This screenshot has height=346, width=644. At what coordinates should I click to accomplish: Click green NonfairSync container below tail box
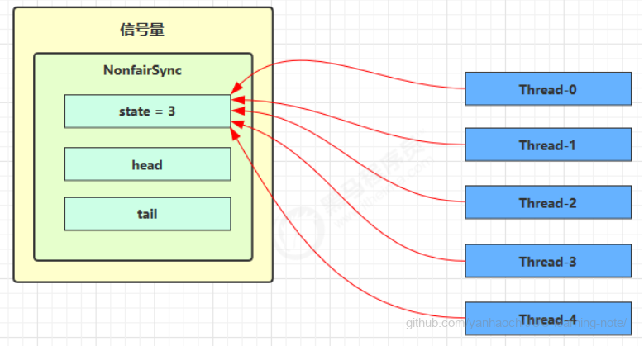(142, 246)
